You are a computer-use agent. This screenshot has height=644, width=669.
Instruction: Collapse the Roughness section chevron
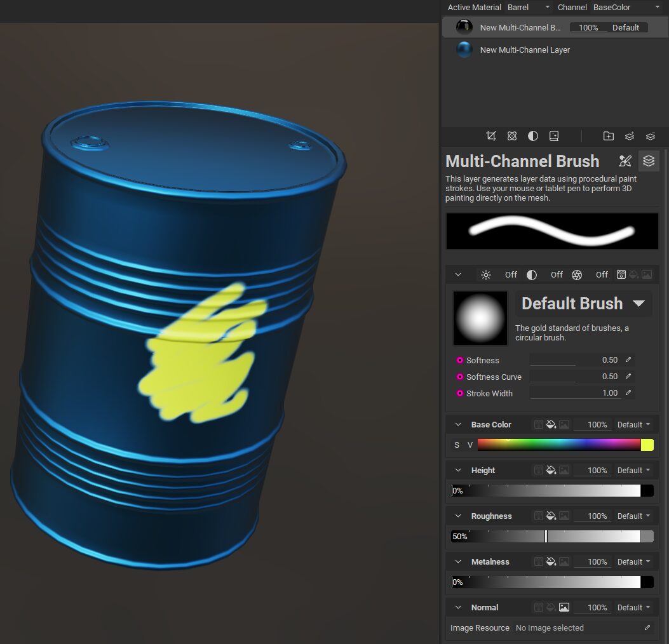pyautogui.click(x=457, y=516)
